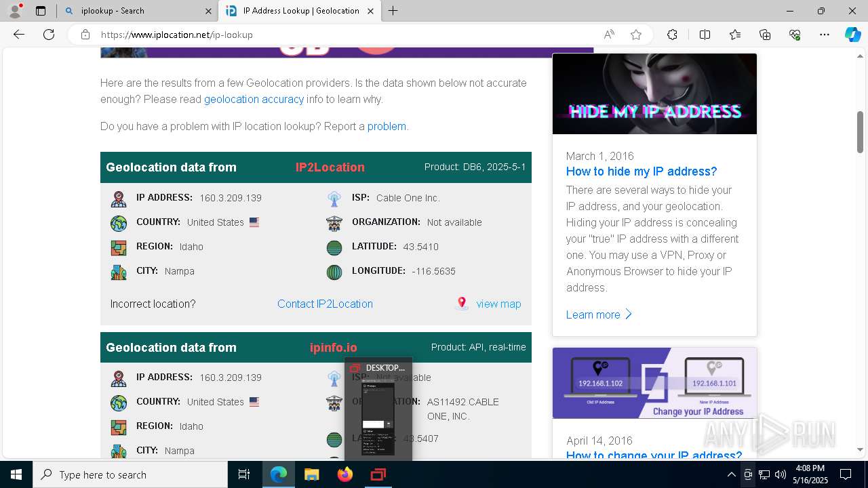Select IP2Location IP address 160.3.209.139
Viewport: 868px width, 488px height.
click(x=231, y=198)
